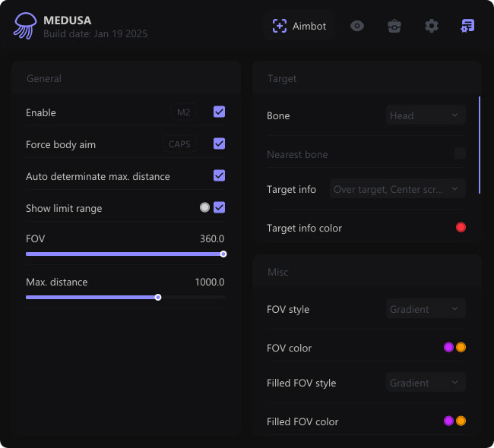This screenshot has width=494, height=448.
Task: Open the Bone dropdown set to Head
Action: [x=426, y=115]
